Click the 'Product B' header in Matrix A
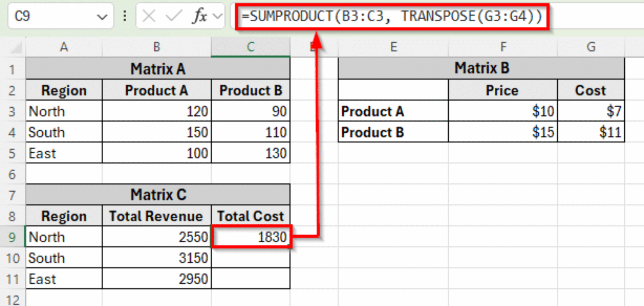644x306 pixels. coord(250,90)
